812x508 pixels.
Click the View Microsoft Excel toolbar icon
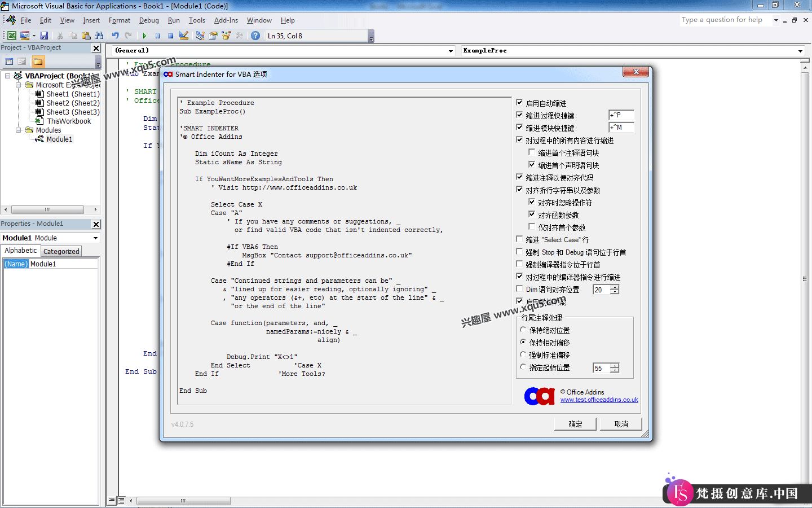(12, 36)
